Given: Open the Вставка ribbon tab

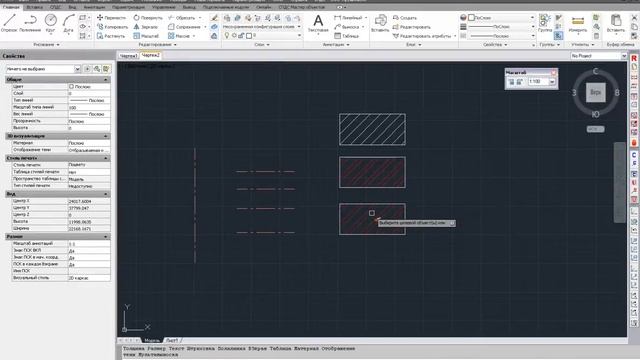Looking at the screenshot, I should click(x=35, y=7).
